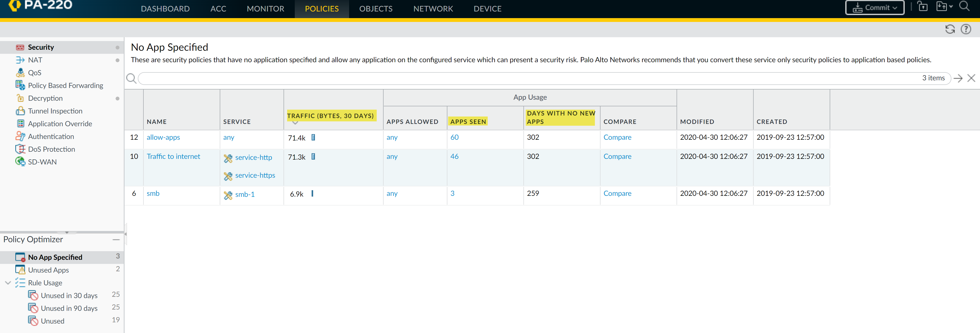Viewport: 980px width, 333px height.
Task: Clear the filter with X icon
Action: (x=971, y=78)
